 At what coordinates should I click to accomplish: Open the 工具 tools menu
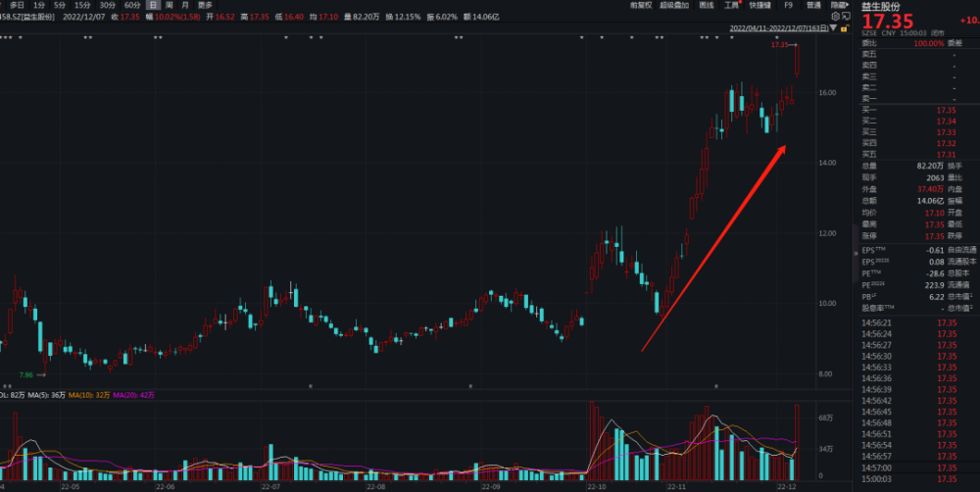(732, 5)
